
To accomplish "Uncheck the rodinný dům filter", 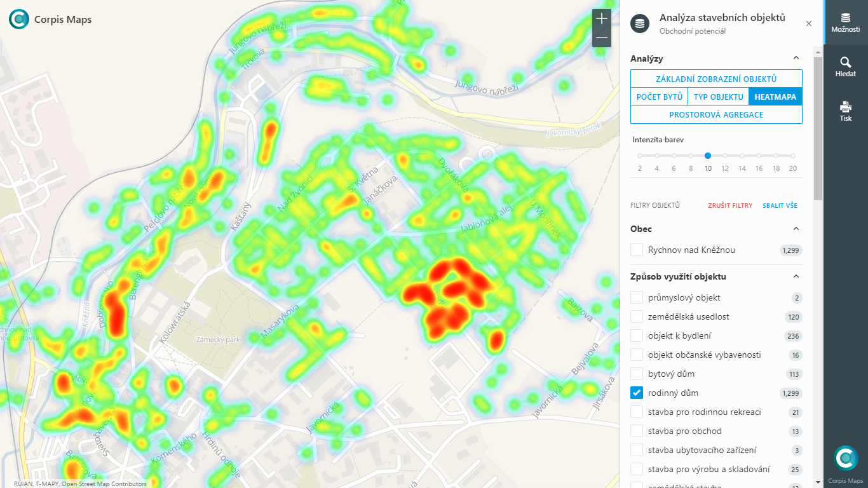I will pyautogui.click(x=637, y=393).
